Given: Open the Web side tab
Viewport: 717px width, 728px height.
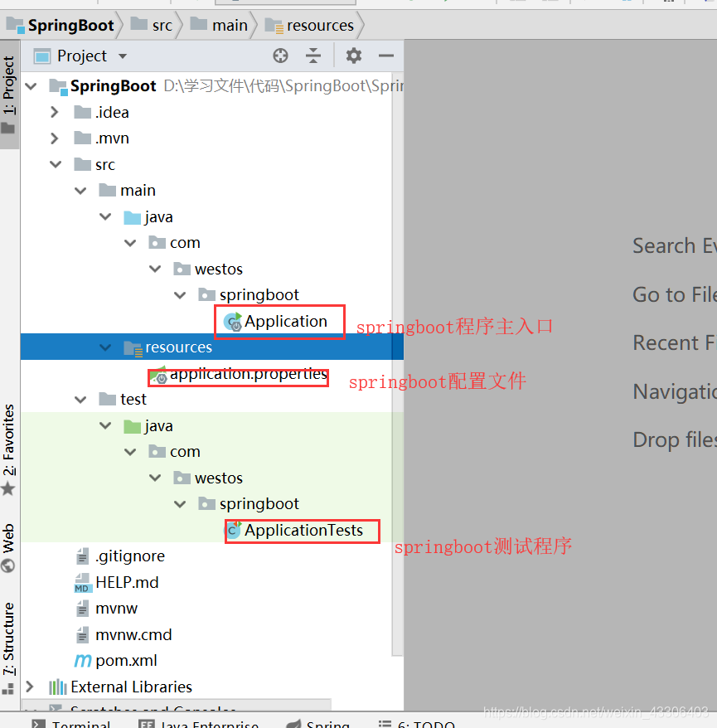Looking at the screenshot, I should tap(9, 548).
